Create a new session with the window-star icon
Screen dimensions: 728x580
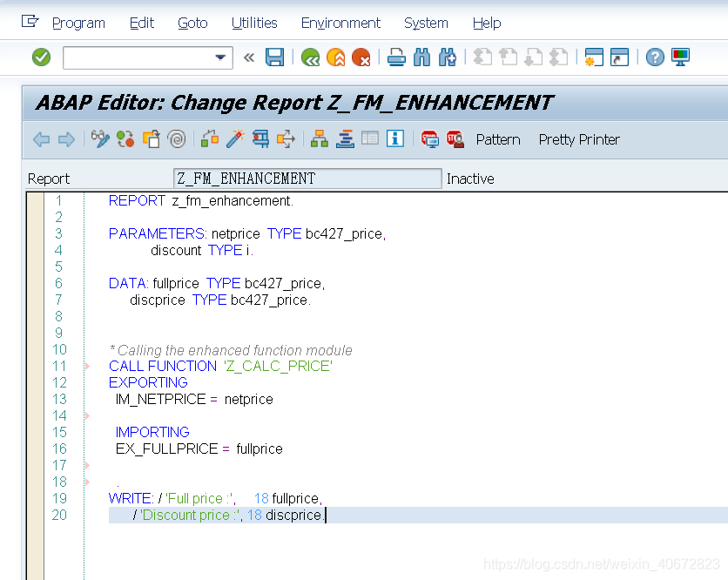(x=594, y=57)
